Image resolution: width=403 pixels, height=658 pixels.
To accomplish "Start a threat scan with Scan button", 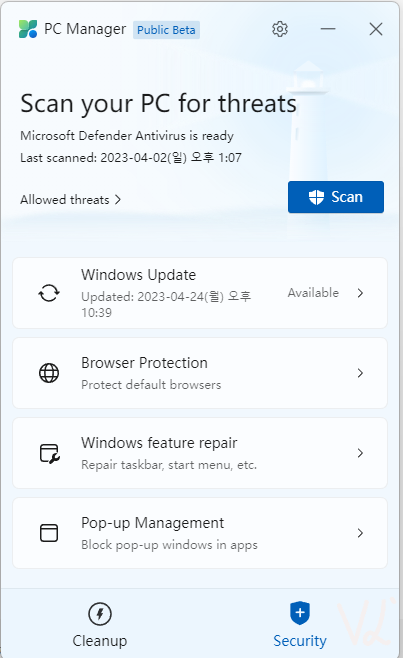I will click(336, 197).
